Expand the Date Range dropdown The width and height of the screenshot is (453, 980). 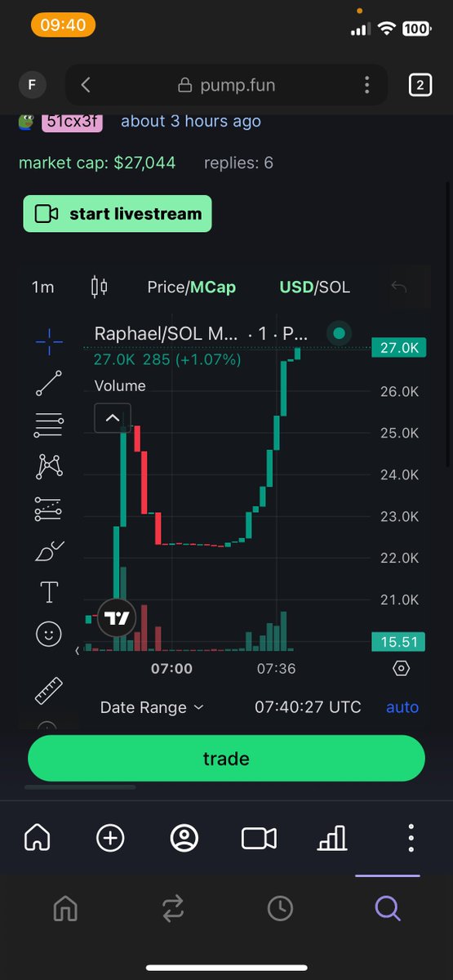click(152, 707)
